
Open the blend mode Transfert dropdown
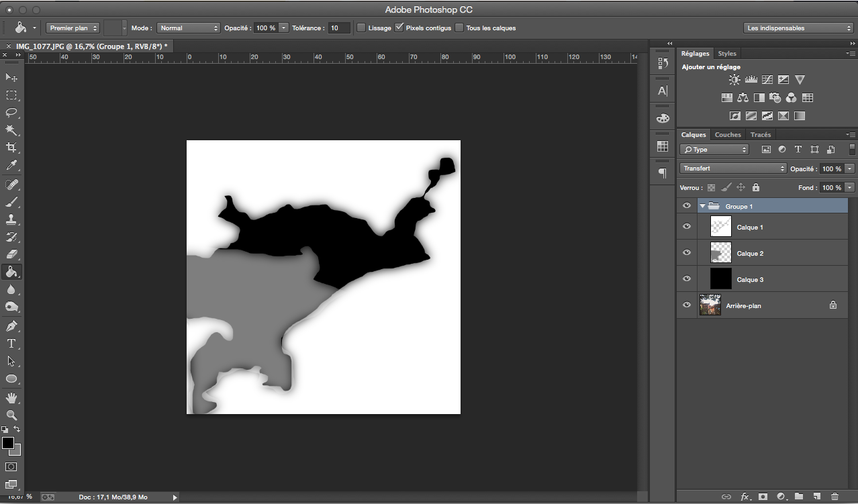[x=732, y=168]
